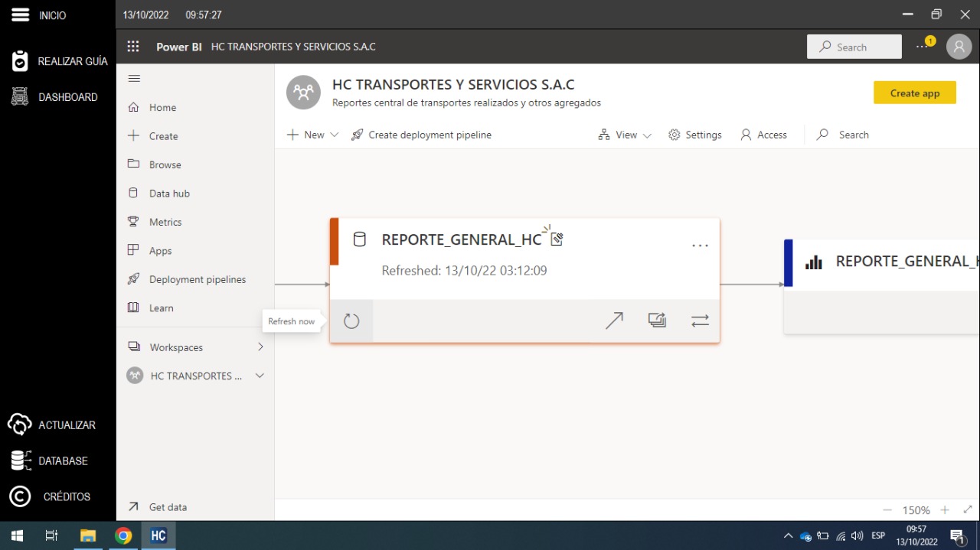The image size is (980, 550).
Task: Click the create report icon on dataset card
Action: 657,321
